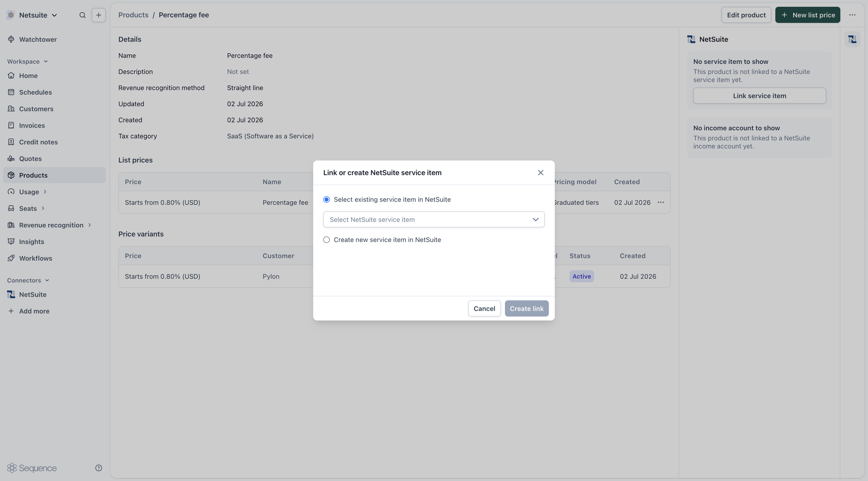868x481 pixels.
Task: Open row options for Percentage fee list price
Action: 661,203
